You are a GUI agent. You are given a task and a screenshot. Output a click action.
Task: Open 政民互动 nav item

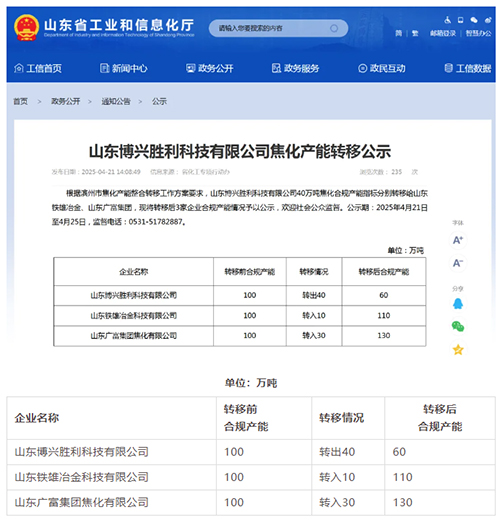click(x=381, y=68)
